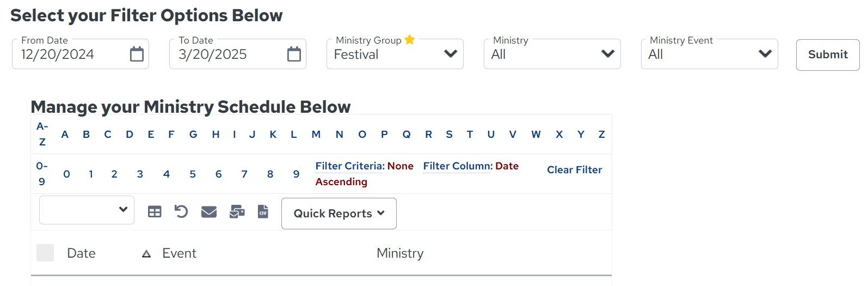Click the table grid view icon
The width and height of the screenshot is (868, 286).
tap(155, 212)
